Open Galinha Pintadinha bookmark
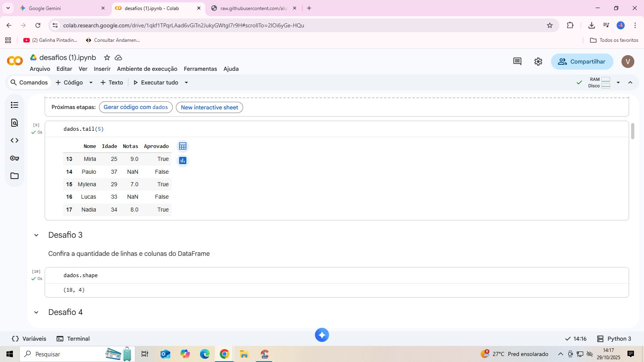Screen dimensions: 644x362 point(51,40)
